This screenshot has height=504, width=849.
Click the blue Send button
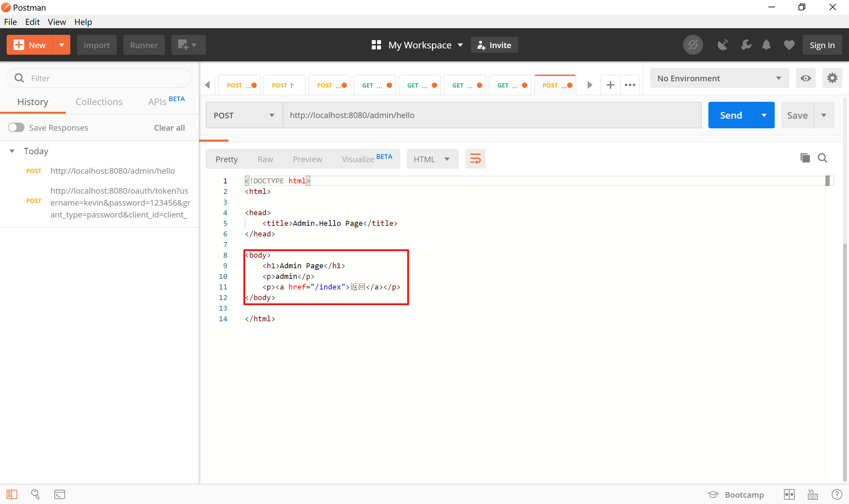[x=731, y=115]
